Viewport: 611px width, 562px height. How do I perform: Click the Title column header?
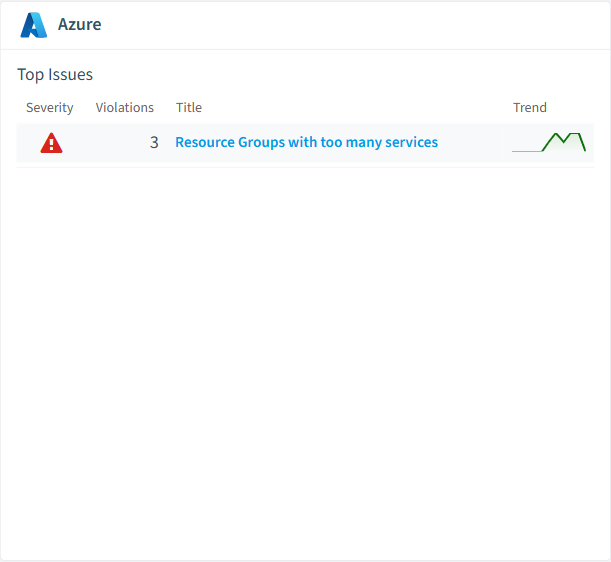point(189,108)
